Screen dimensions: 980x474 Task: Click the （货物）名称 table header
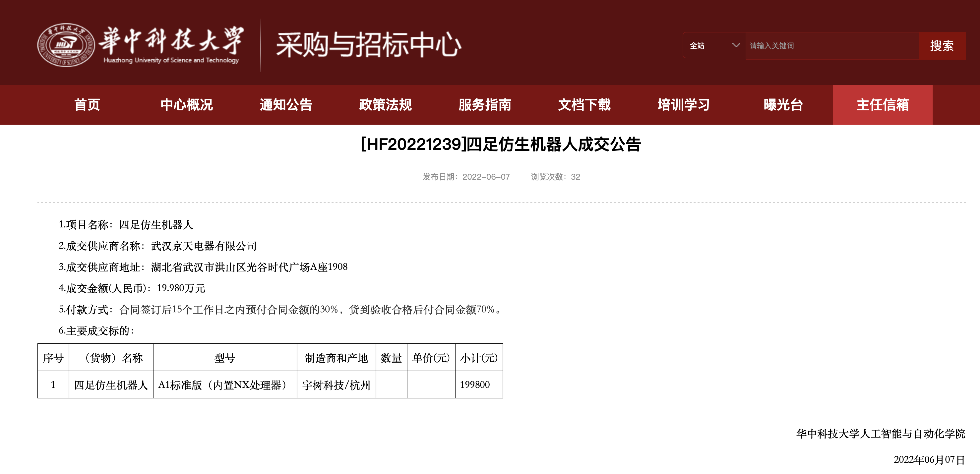pos(111,358)
